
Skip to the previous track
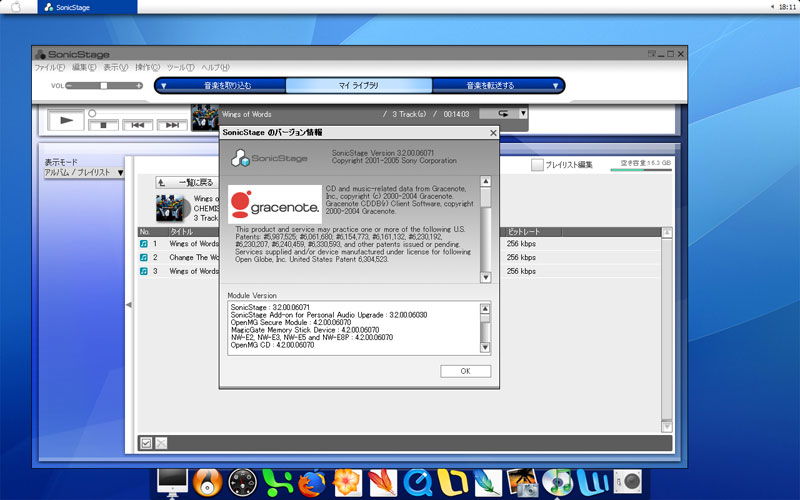coord(137,125)
